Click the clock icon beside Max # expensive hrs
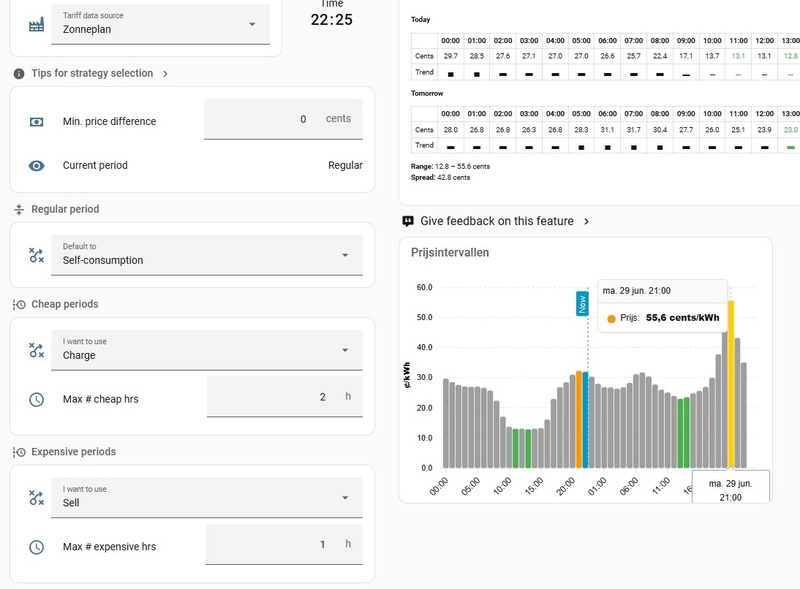Image resolution: width=800 pixels, height=589 pixels. pos(36,547)
